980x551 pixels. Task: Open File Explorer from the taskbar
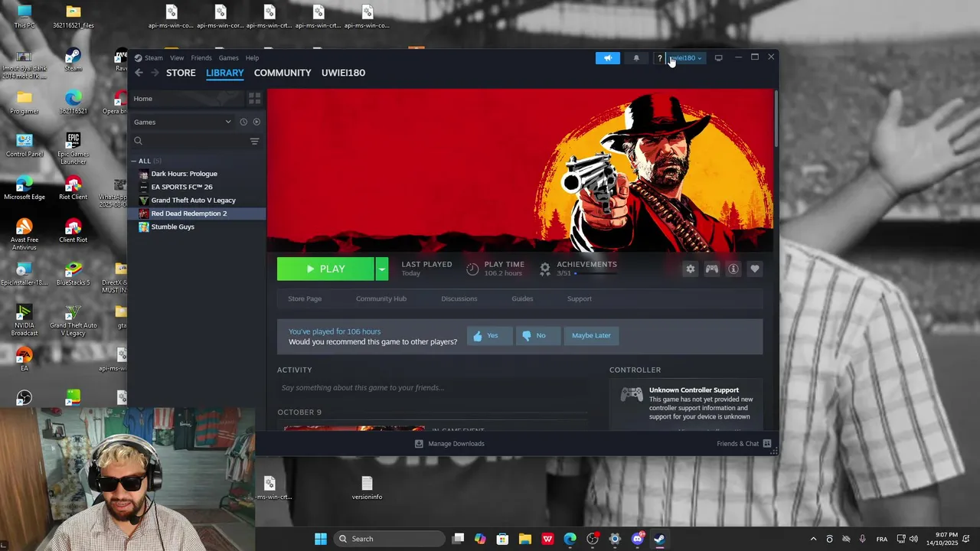point(525,539)
